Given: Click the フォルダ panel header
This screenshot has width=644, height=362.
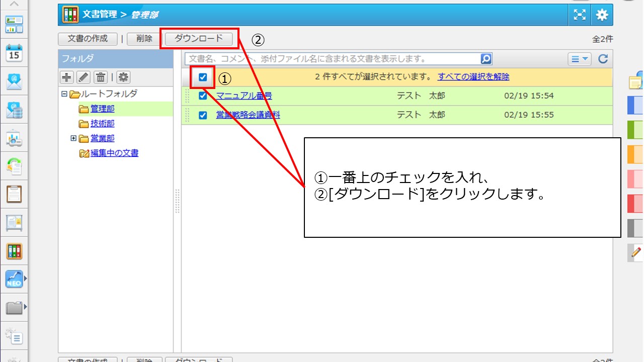Looking at the screenshot, I should tap(116, 59).
